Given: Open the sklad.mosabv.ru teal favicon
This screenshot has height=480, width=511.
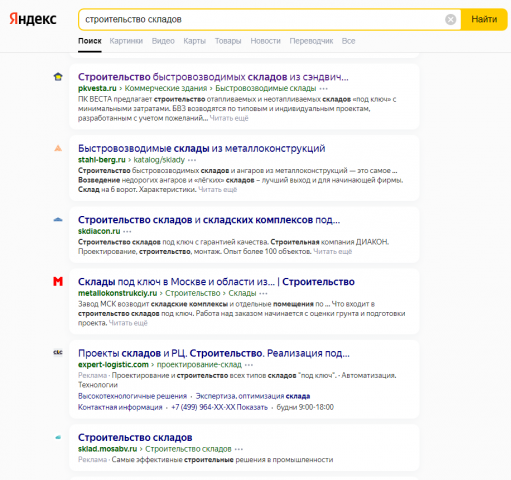Looking at the screenshot, I should click(x=58, y=437).
